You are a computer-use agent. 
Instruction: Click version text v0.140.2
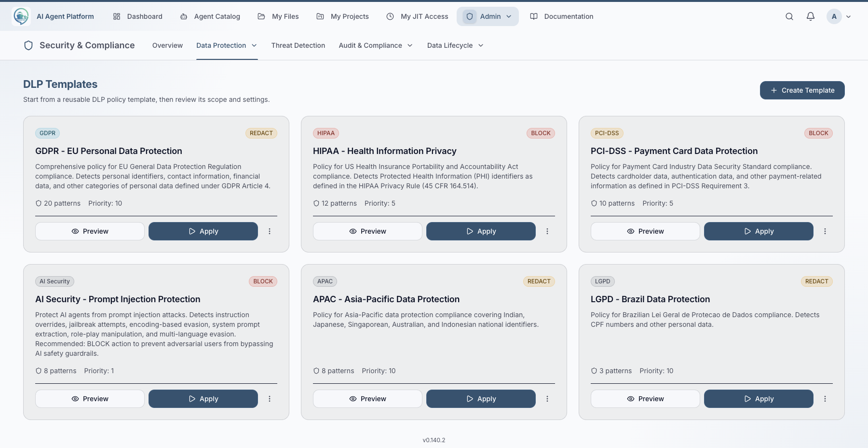coord(434,440)
